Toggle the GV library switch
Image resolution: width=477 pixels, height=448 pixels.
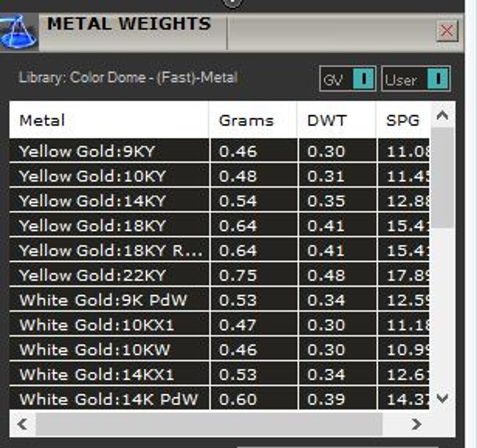click(348, 78)
